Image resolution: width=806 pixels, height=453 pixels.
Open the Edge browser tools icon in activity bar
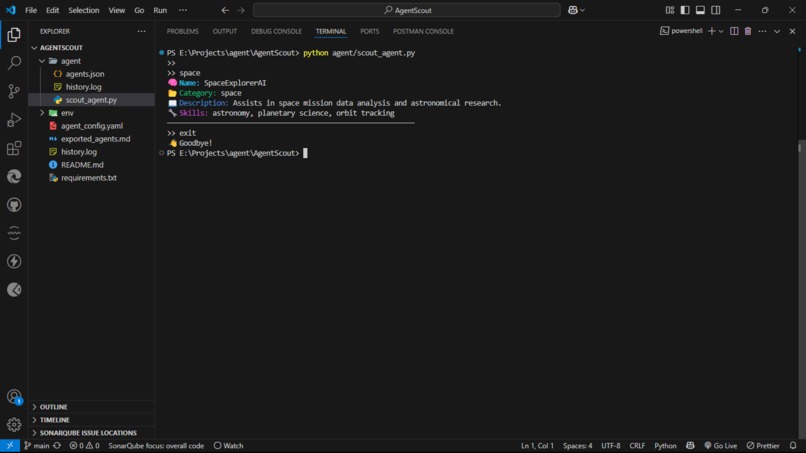point(14,176)
